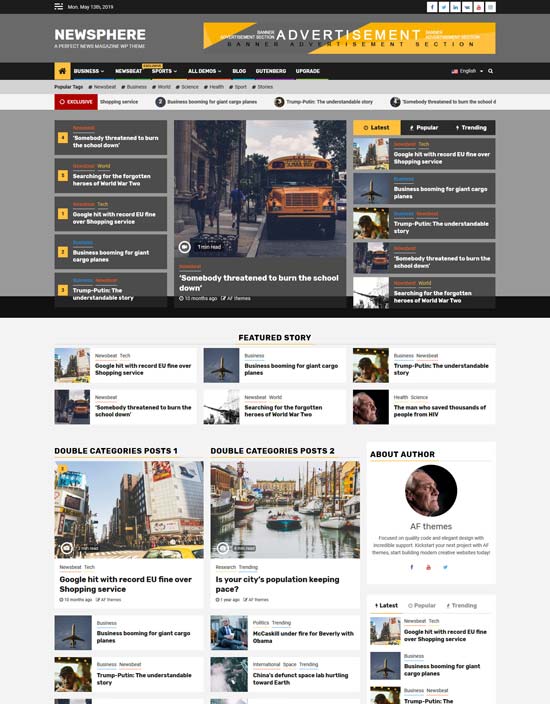Open the LinkedIn icon in the top bar
Screen dimensions: 550x704
[455, 7]
